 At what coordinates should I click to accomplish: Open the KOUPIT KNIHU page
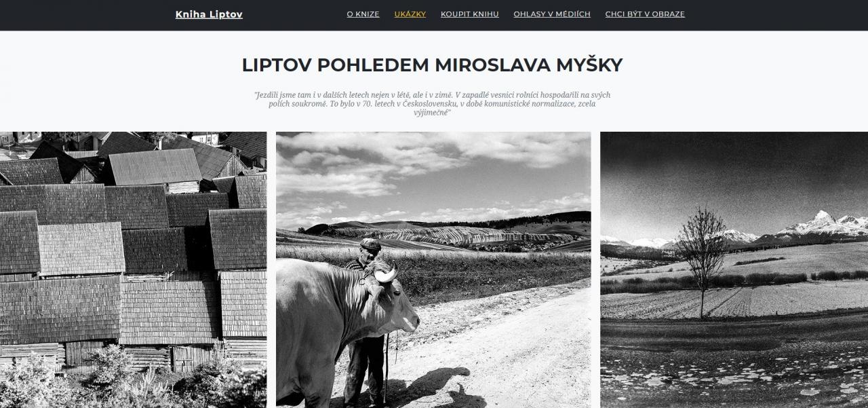click(x=470, y=14)
